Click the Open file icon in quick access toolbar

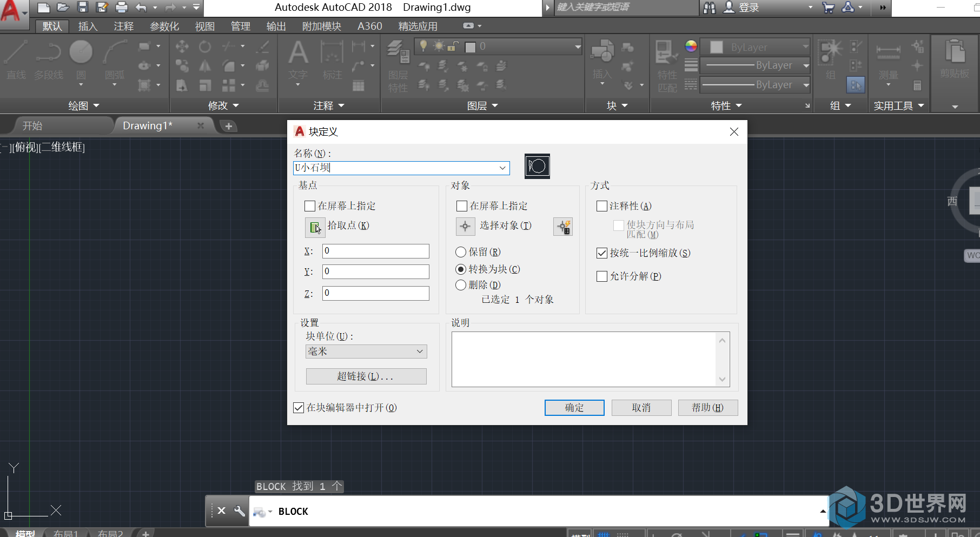(63, 7)
